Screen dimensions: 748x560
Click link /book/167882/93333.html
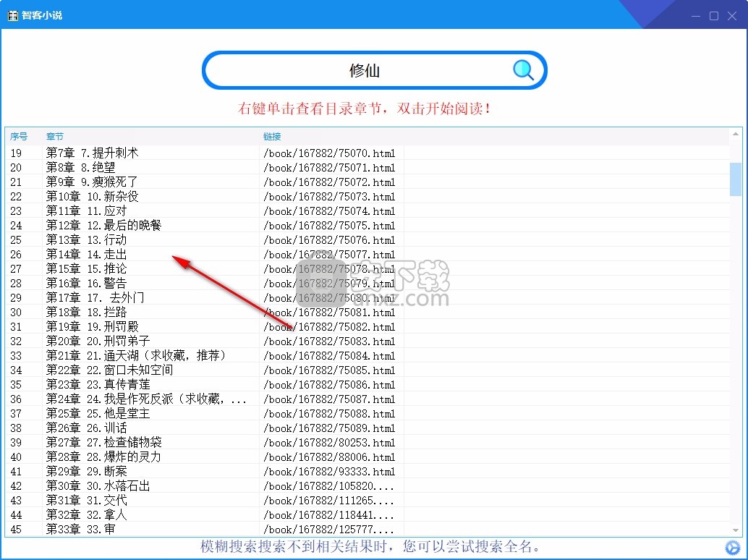coord(329,471)
